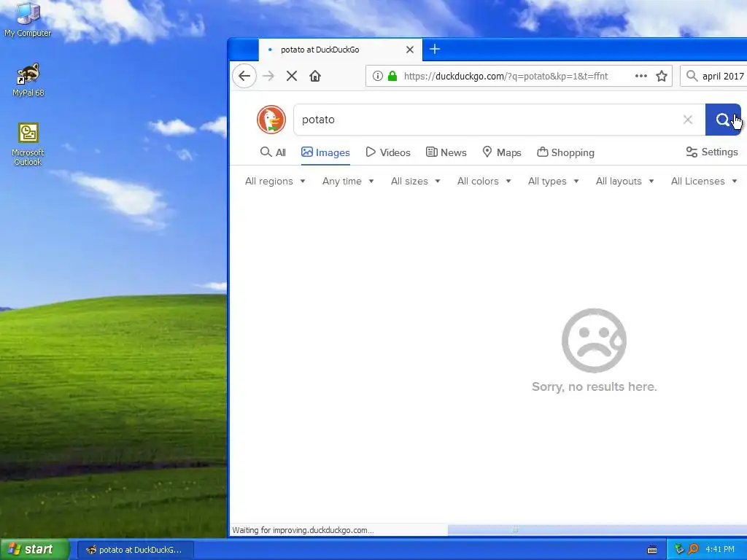Switch to the Videos results tab

pyautogui.click(x=388, y=152)
